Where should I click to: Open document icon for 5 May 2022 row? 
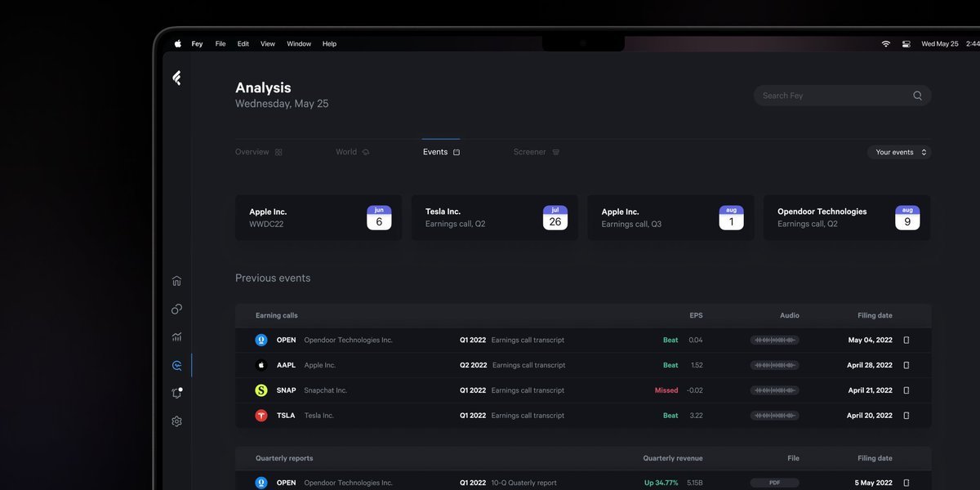pyautogui.click(x=906, y=483)
